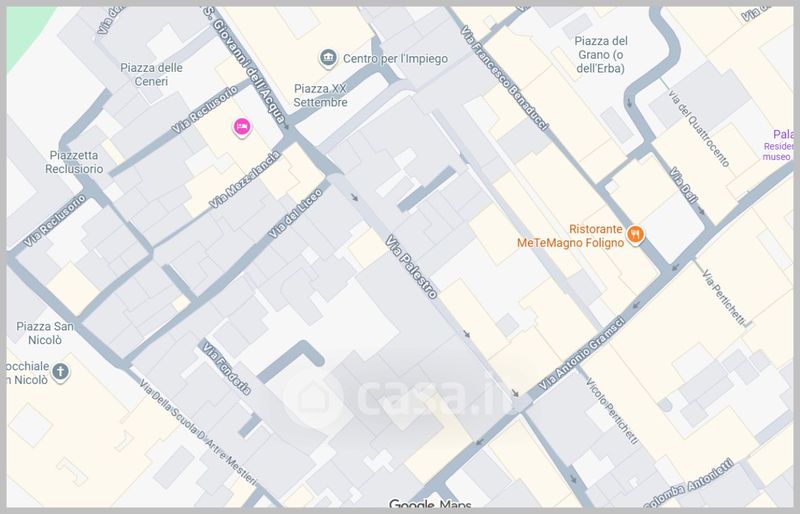Click the Piazza San Nicolò label
800x514 pixels.
(x=45, y=333)
